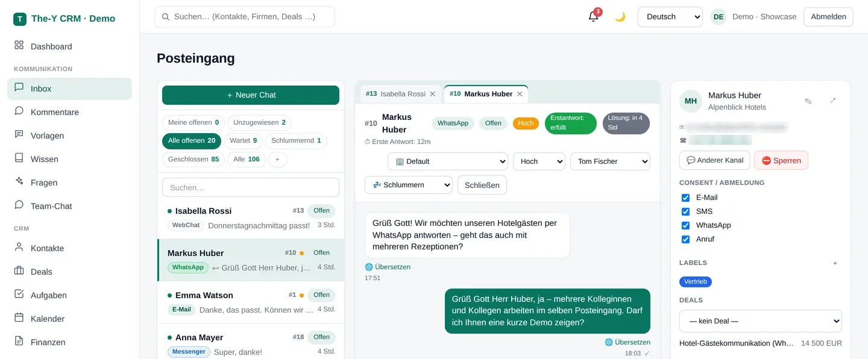Click the WhatsApp channel badge in header

coord(453,123)
